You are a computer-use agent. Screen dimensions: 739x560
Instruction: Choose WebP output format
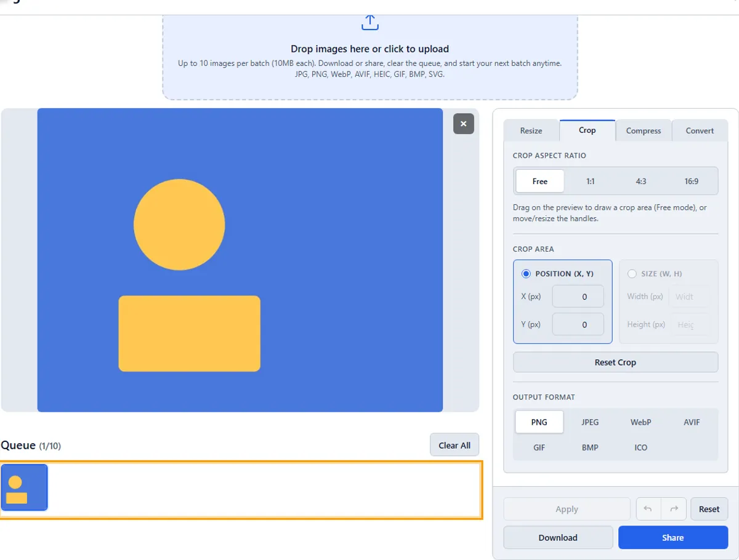point(641,422)
